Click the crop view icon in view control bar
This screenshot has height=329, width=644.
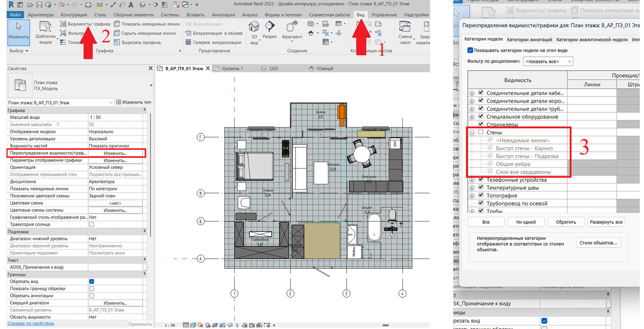[215, 325]
